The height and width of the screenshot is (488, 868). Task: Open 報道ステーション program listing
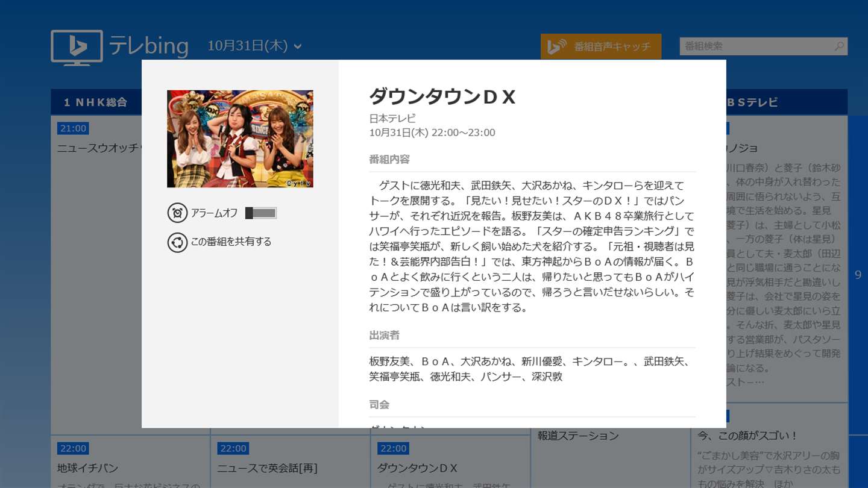(578, 436)
